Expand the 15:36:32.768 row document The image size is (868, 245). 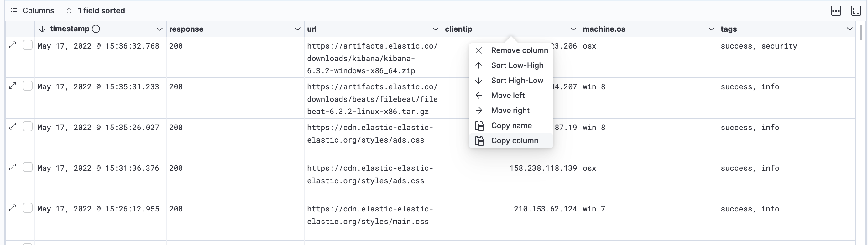[13, 45]
